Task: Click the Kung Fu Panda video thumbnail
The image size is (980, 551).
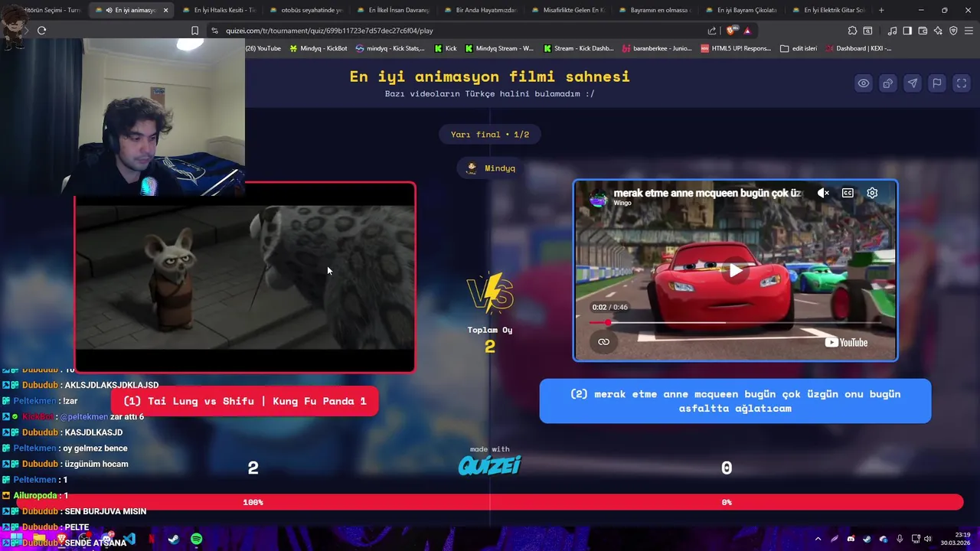Action: pyautogui.click(x=245, y=277)
